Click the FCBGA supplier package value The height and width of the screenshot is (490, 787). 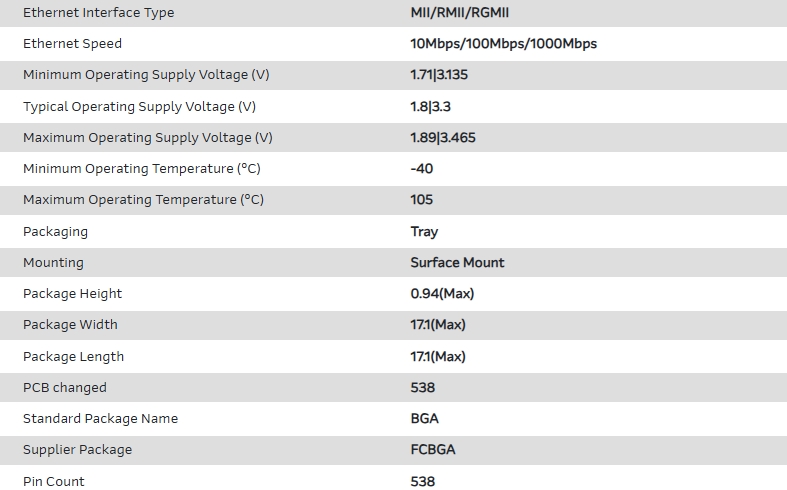pyautogui.click(x=432, y=450)
